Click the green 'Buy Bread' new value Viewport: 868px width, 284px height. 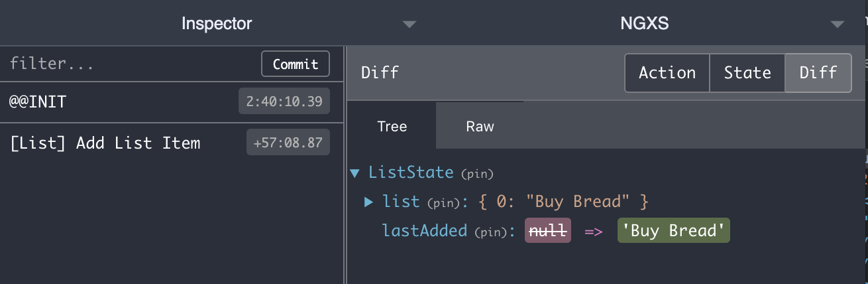click(x=673, y=231)
